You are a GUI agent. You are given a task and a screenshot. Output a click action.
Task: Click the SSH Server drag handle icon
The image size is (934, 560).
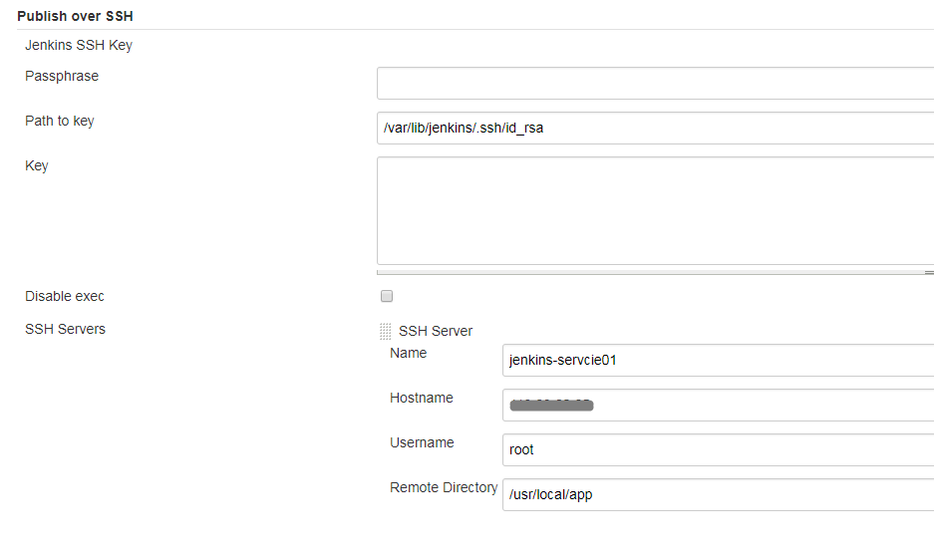pyautogui.click(x=386, y=332)
